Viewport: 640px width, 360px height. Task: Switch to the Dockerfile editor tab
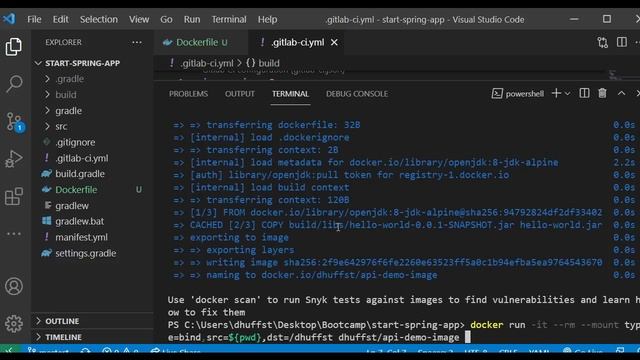coord(201,42)
